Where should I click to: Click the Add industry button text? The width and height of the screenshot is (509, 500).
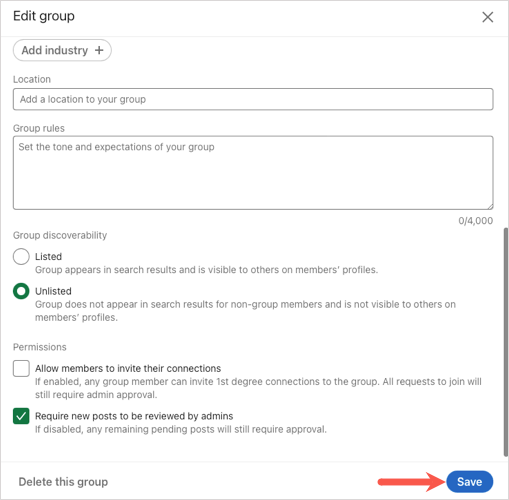click(x=55, y=50)
